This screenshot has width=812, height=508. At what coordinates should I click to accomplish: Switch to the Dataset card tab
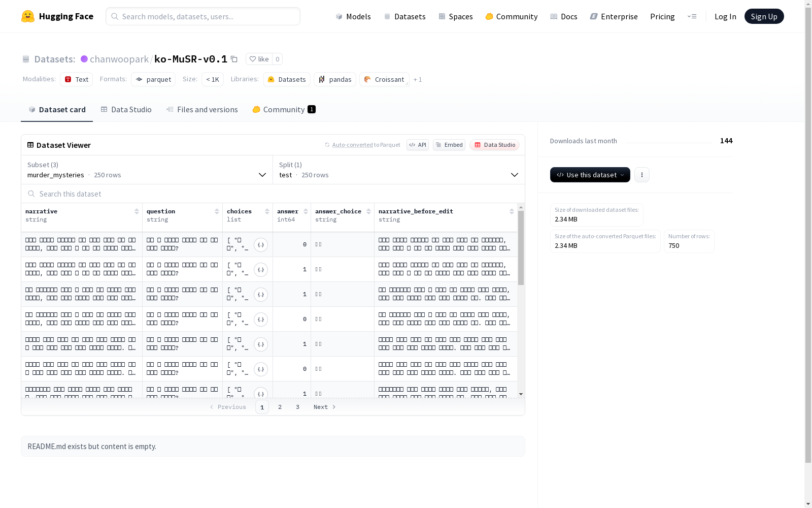[x=57, y=110]
